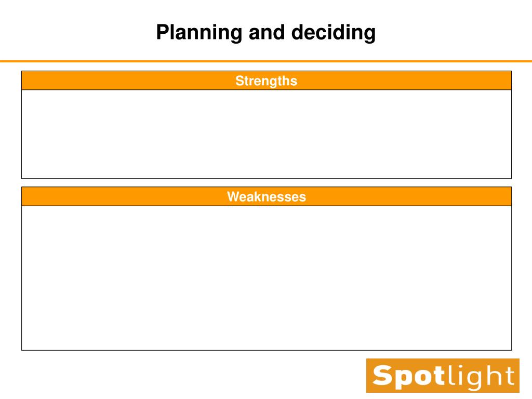Click inside the empty Weaknesses text box

coord(267,278)
